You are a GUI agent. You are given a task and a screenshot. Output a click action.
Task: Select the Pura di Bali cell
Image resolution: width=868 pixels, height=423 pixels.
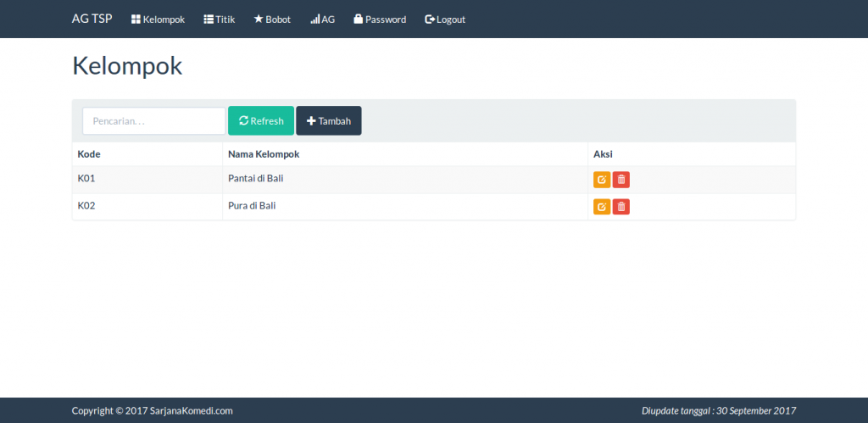pos(252,206)
